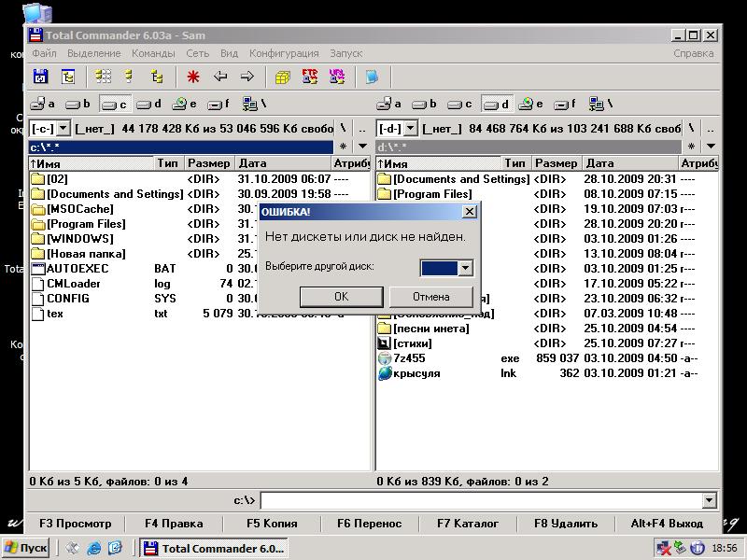Click the command line input field
Image resolution: width=747 pixels, height=560 pixels.
coord(482,500)
